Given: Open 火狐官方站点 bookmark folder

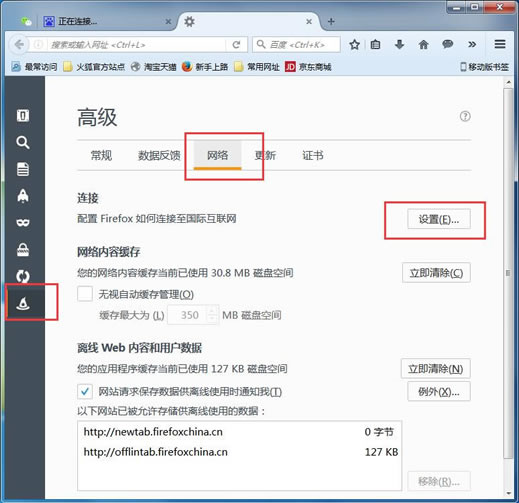Looking at the screenshot, I should coord(94,67).
